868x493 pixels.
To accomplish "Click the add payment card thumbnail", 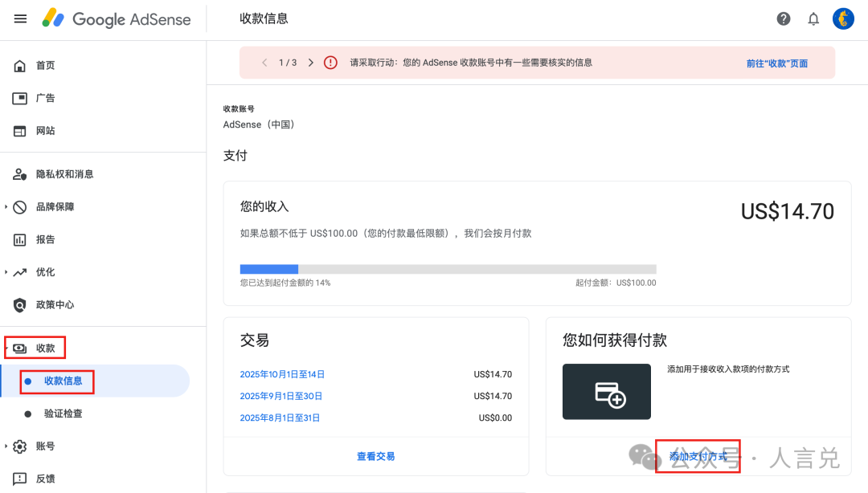I will tap(607, 392).
